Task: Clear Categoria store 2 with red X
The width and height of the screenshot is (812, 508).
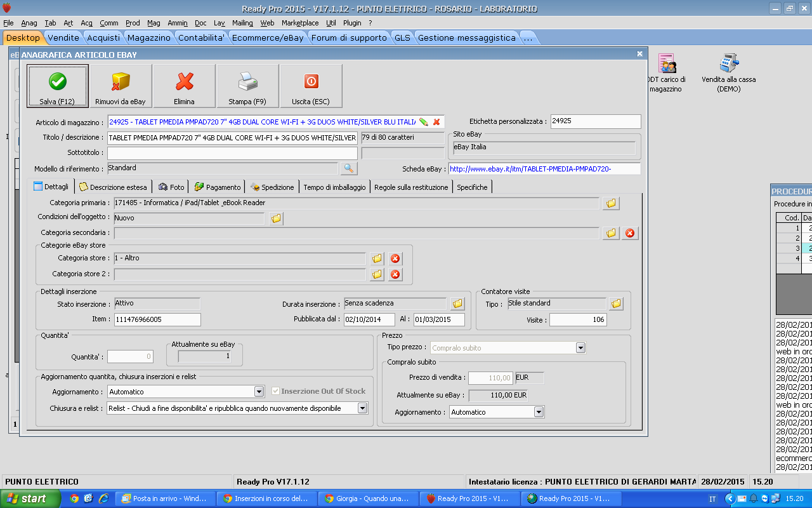Action: point(395,274)
